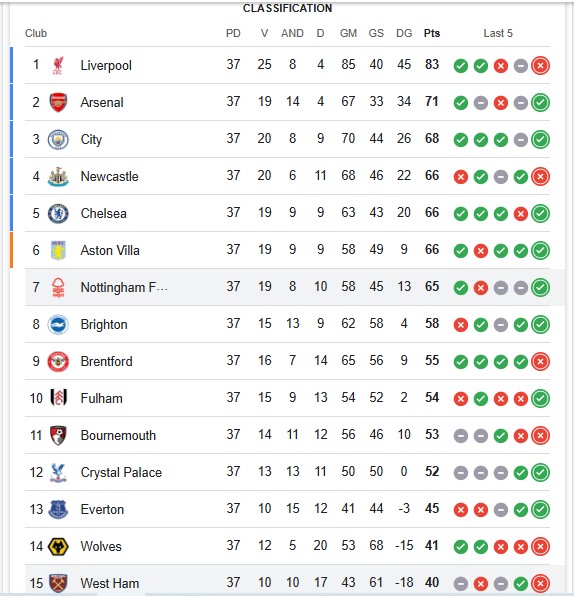Select the West Ham row
Image resolution: width=574 pixels, height=596 pixels.
pyautogui.click(x=287, y=582)
